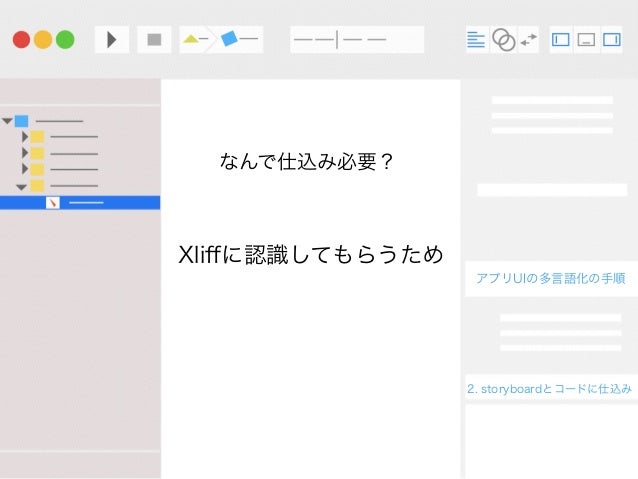Toggle the right Utilities panel

(x=611, y=40)
